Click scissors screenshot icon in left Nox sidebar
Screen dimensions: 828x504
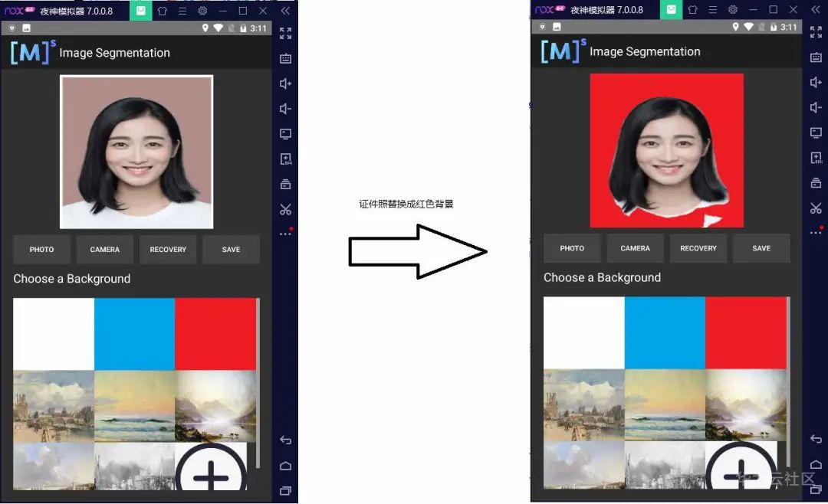[x=286, y=210]
